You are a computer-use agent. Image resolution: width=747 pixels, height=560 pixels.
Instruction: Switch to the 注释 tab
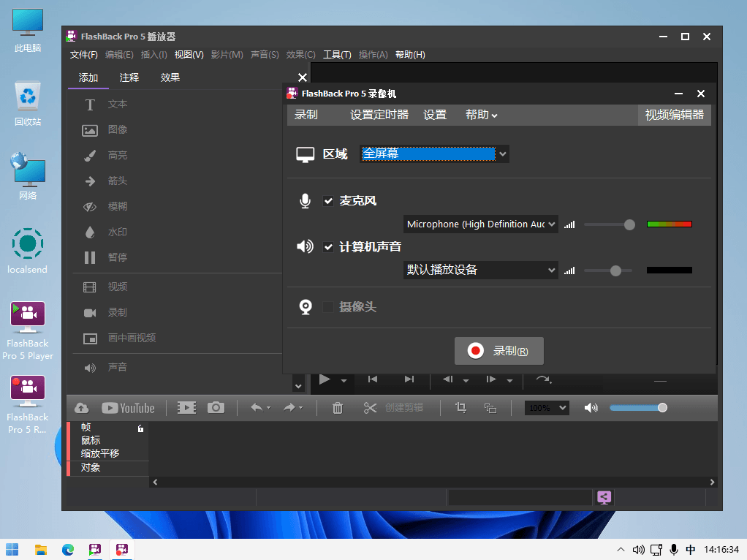129,77
